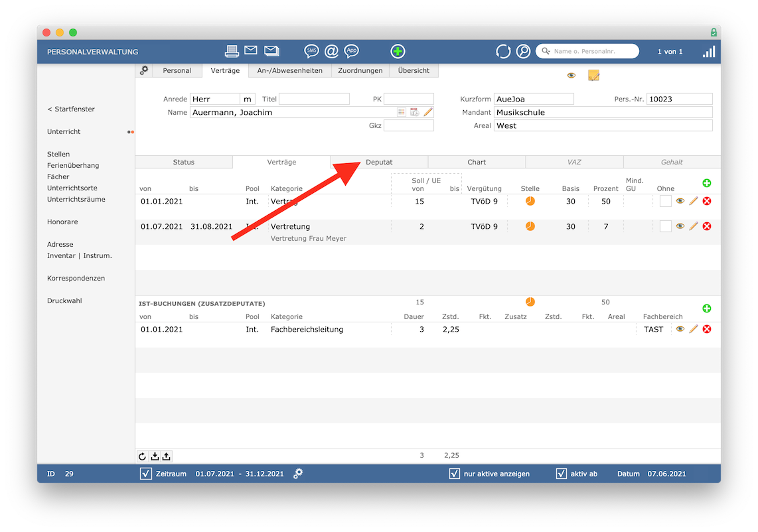Screen dimensions: 758x532
Task: Toggle the aktiv ab checkbox
Action: (x=561, y=474)
